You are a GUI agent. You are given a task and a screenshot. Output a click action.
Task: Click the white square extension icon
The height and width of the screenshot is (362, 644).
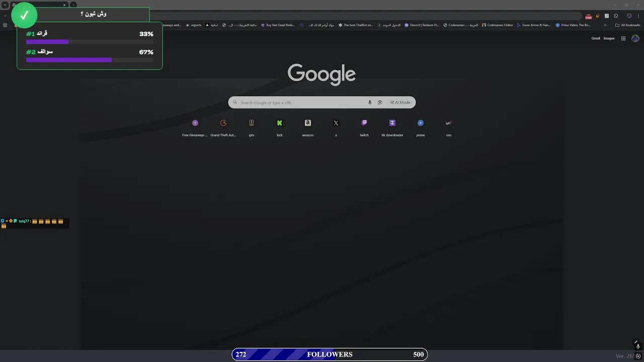(607, 16)
